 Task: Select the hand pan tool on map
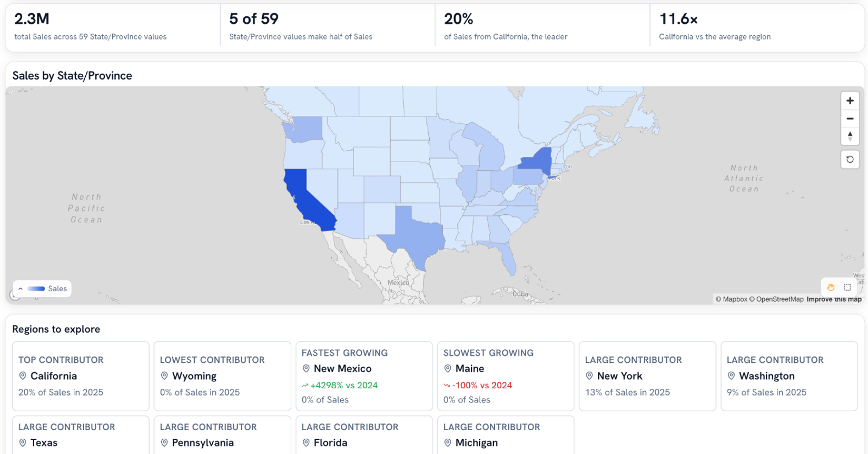click(831, 287)
